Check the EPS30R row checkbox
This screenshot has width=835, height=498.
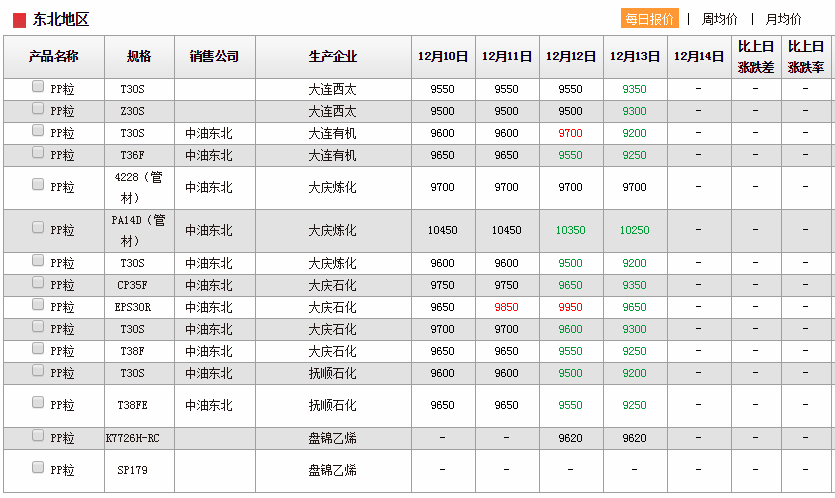pyautogui.click(x=38, y=304)
